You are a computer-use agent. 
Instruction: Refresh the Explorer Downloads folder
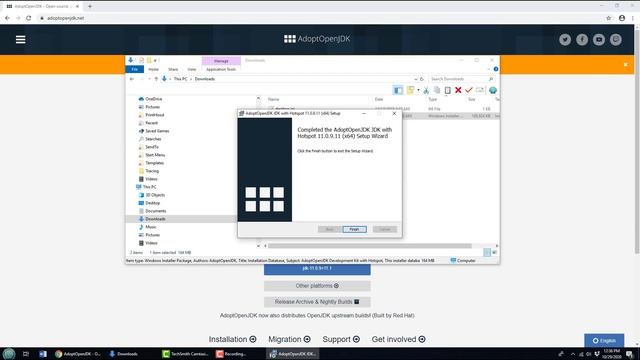pos(422,79)
